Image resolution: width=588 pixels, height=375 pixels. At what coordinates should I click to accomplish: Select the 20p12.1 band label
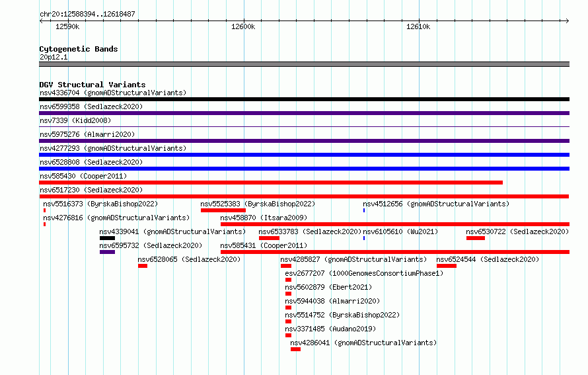coord(54,57)
